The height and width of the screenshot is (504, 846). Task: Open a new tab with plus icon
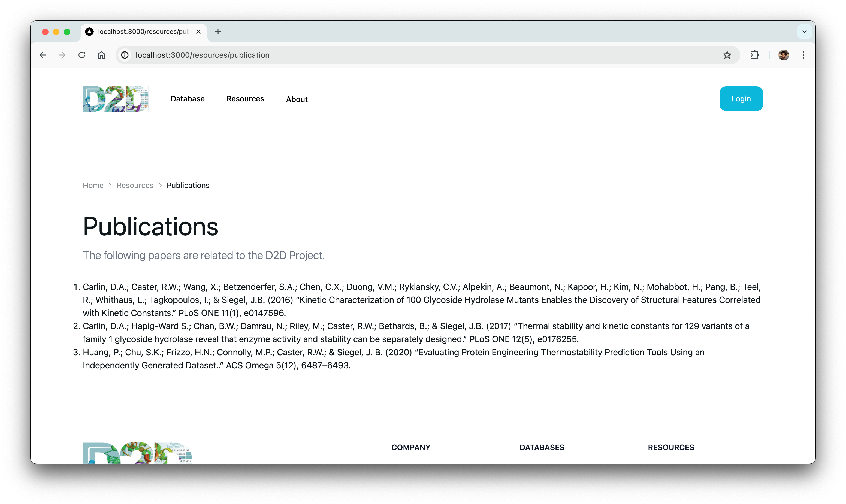(218, 32)
